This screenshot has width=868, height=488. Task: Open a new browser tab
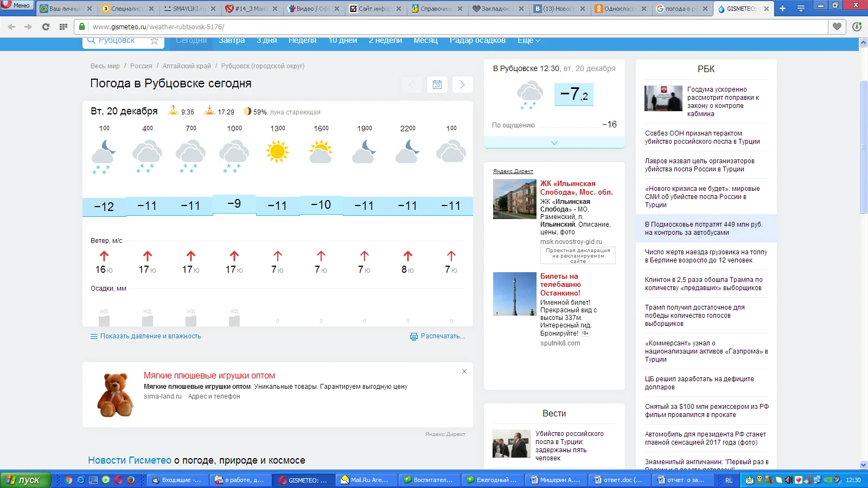tap(782, 9)
